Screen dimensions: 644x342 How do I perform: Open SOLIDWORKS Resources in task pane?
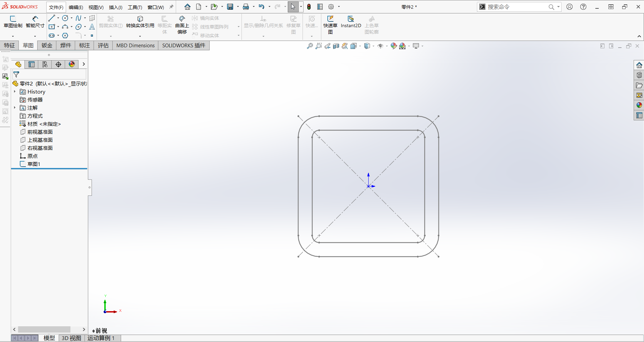[x=639, y=65]
